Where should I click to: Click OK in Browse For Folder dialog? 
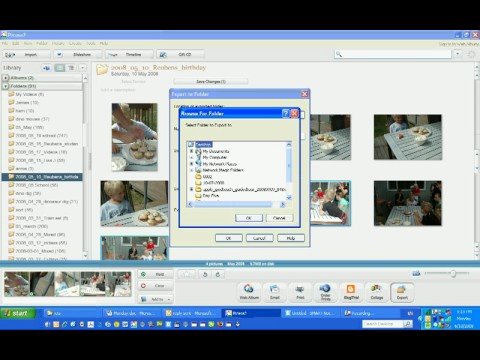(x=249, y=218)
